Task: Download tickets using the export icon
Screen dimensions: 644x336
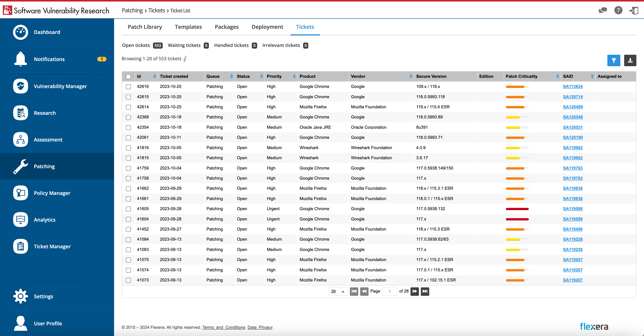Action: [x=630, y=60]
